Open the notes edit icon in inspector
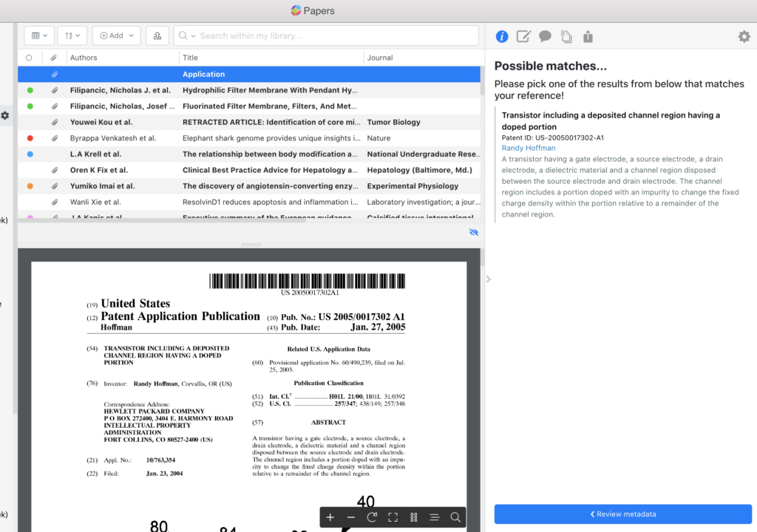The image size is (757, 532). click(x=523, y=36)
